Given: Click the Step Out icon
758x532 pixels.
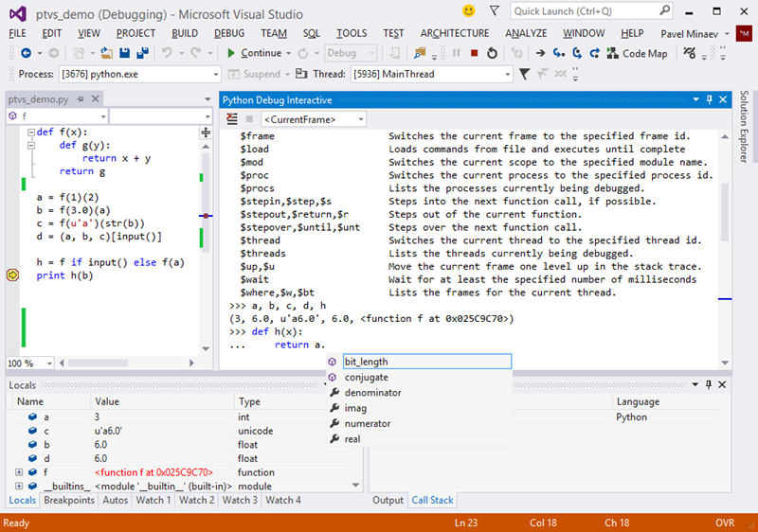Looking at the screenshot, I should pyautogui.click(x=595, y=53).
